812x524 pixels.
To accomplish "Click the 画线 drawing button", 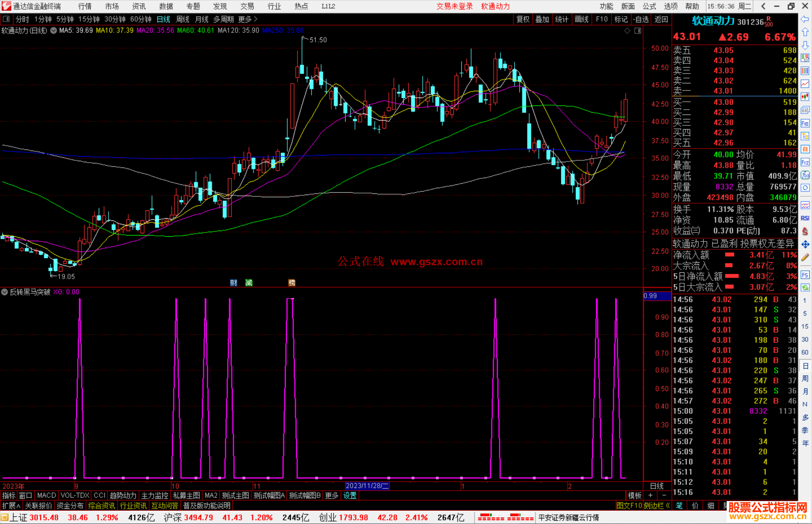I will coord(582,19).
